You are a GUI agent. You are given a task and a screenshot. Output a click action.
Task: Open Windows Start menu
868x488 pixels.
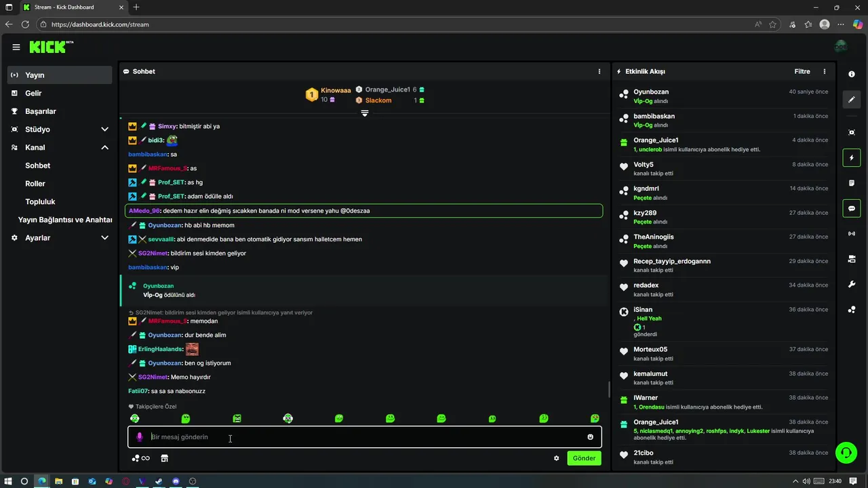tap(8, 481)
